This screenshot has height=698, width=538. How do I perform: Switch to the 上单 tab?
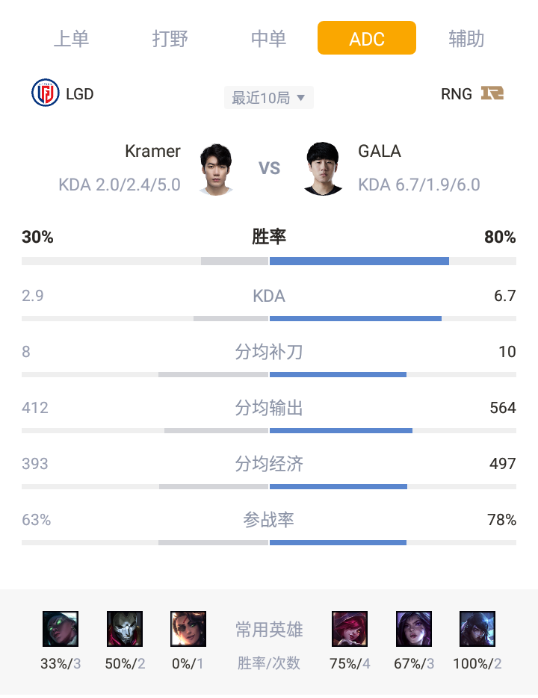[71, 38]
